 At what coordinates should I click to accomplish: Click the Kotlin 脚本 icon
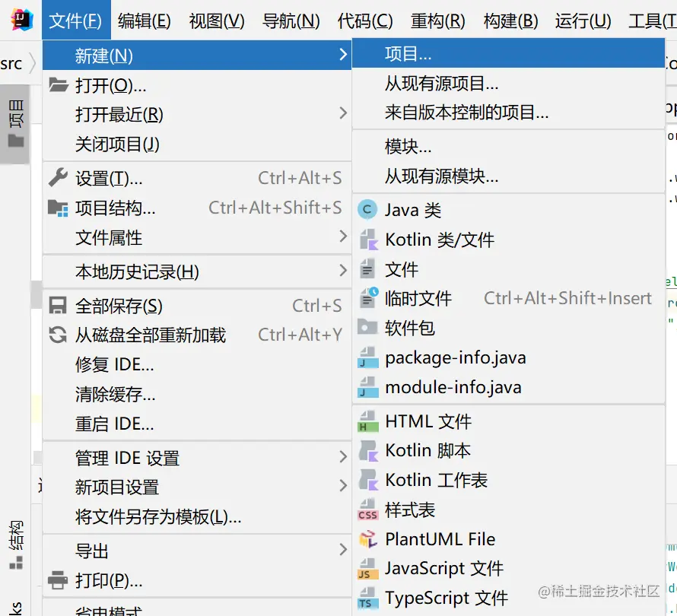pos(368,451)
